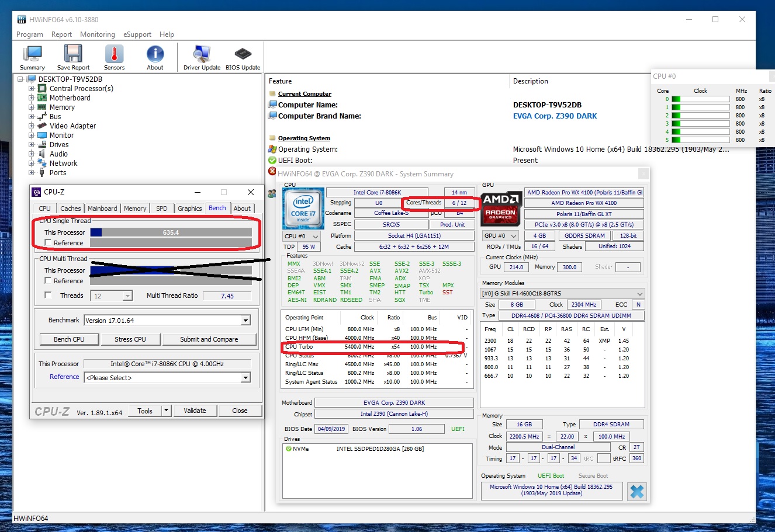The image size is (775, 532).
Task: Click the Bench CPU button
Action: click(x=69, y=339)
